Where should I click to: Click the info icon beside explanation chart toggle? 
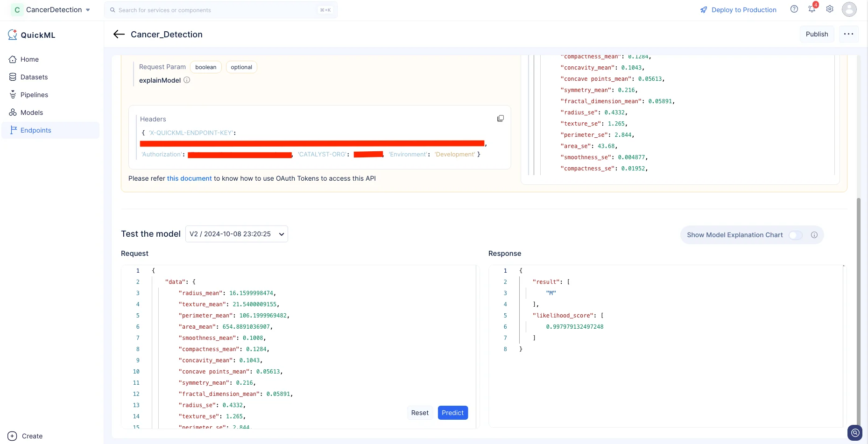click(814, 235)
